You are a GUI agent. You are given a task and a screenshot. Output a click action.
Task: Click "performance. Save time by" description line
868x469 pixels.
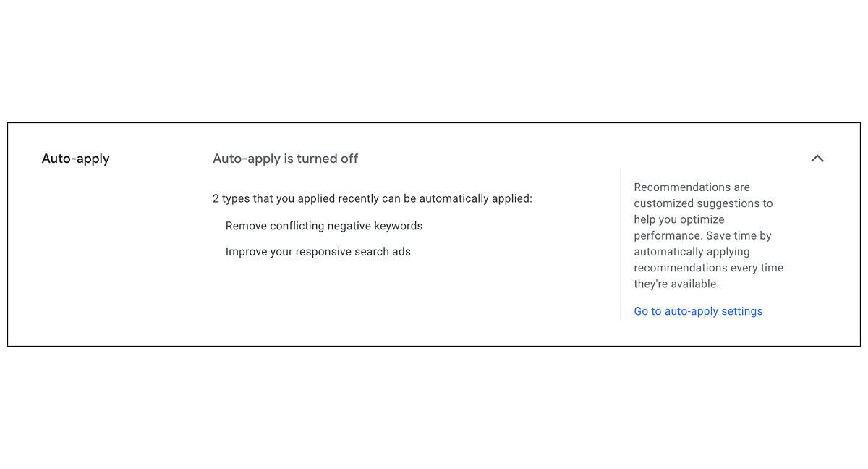[x=702, y=235]
